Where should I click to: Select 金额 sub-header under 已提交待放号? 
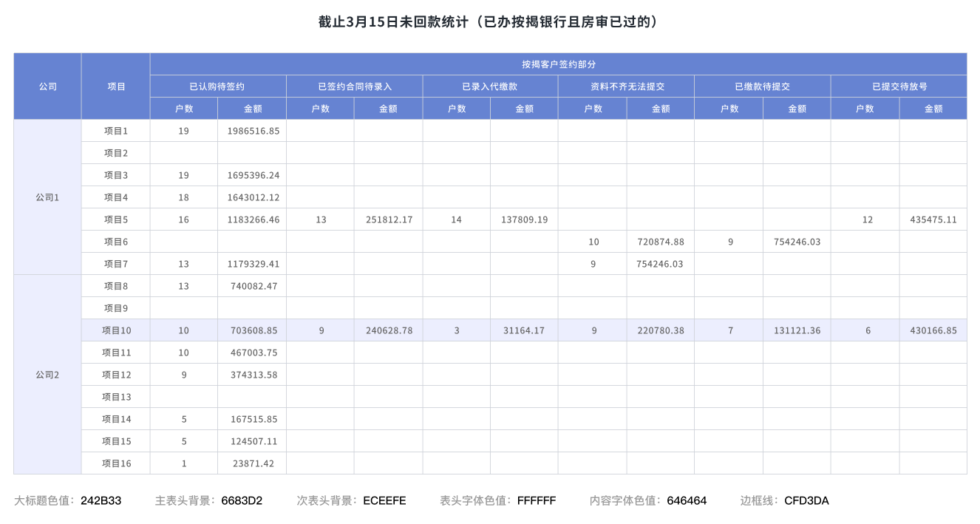tap(933, 109)
